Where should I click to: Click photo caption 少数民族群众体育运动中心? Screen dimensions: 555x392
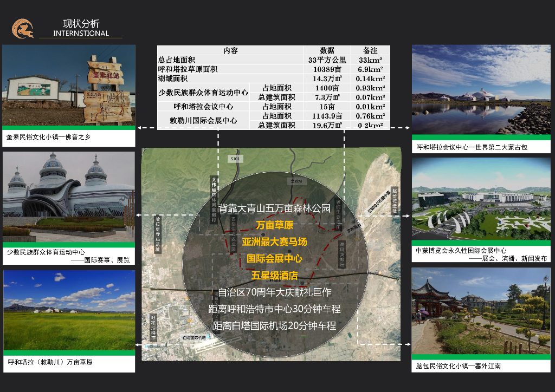click(x=46, y=252)
